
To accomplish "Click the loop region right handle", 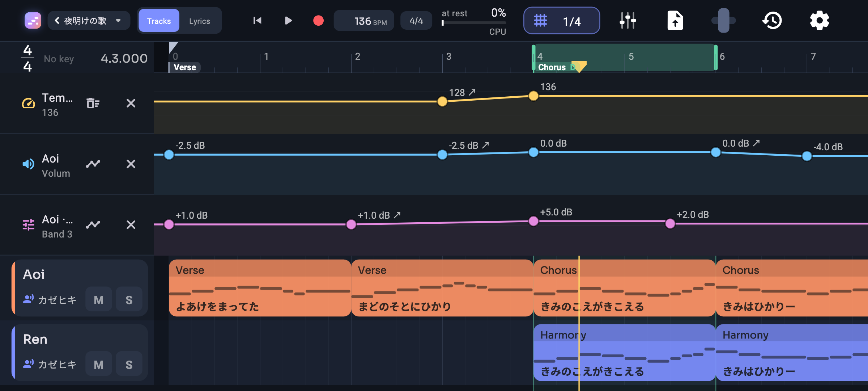I will [x=716, y=58].
